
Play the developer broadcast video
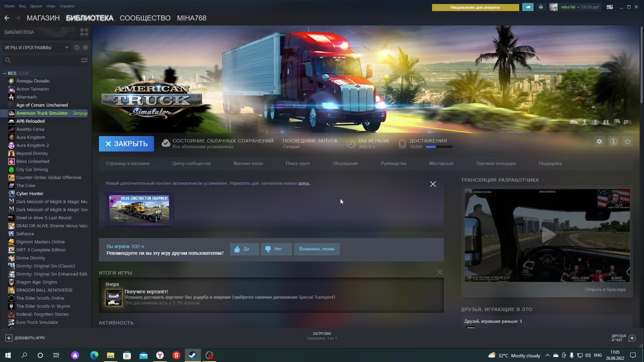pyautogui.click(x=547, y=235)
